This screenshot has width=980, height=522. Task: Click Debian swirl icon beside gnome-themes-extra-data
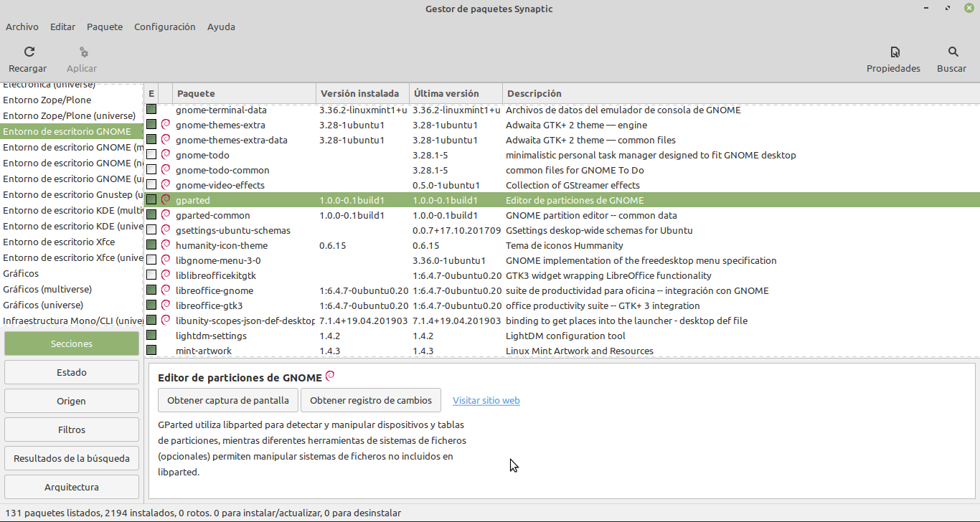[166, 140]
